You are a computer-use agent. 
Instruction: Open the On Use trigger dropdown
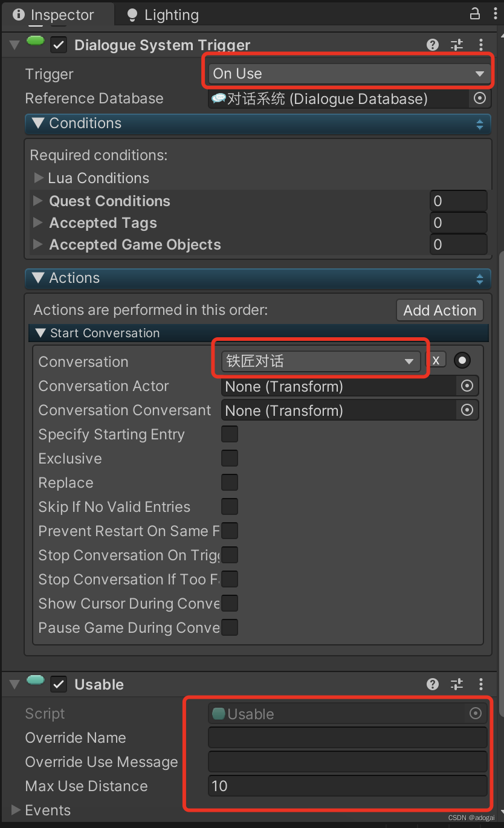point(347,73)
